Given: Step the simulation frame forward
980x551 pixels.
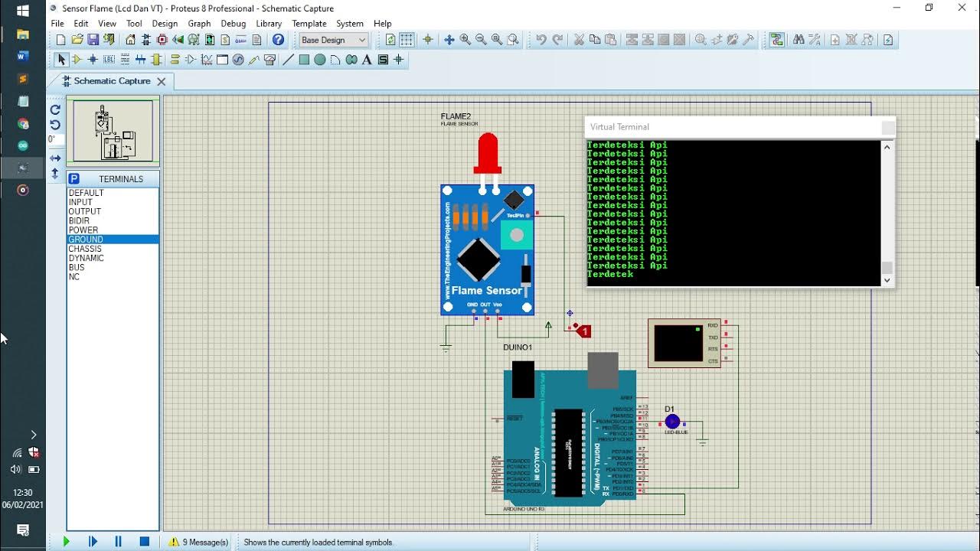Looking at the screenshot, I should (x=93, y=541).
